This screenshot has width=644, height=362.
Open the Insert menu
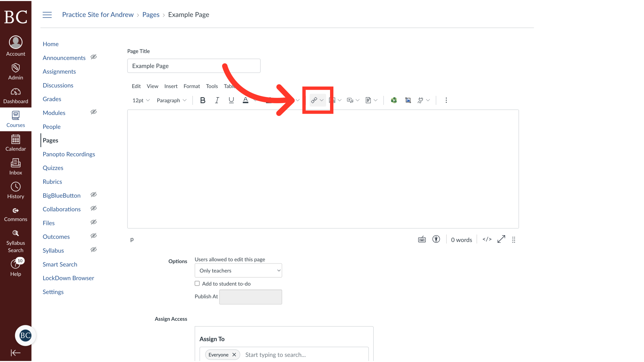[x=170, y=86]
